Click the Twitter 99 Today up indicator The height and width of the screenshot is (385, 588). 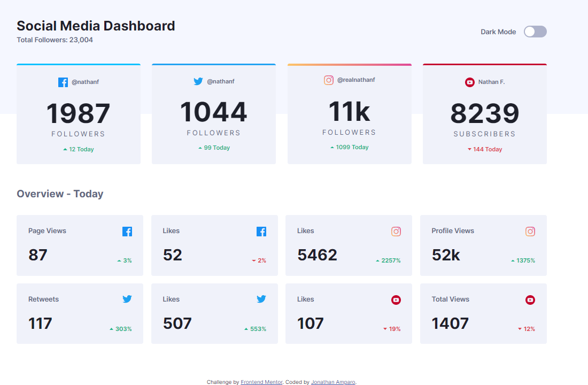tap(214, 148)
